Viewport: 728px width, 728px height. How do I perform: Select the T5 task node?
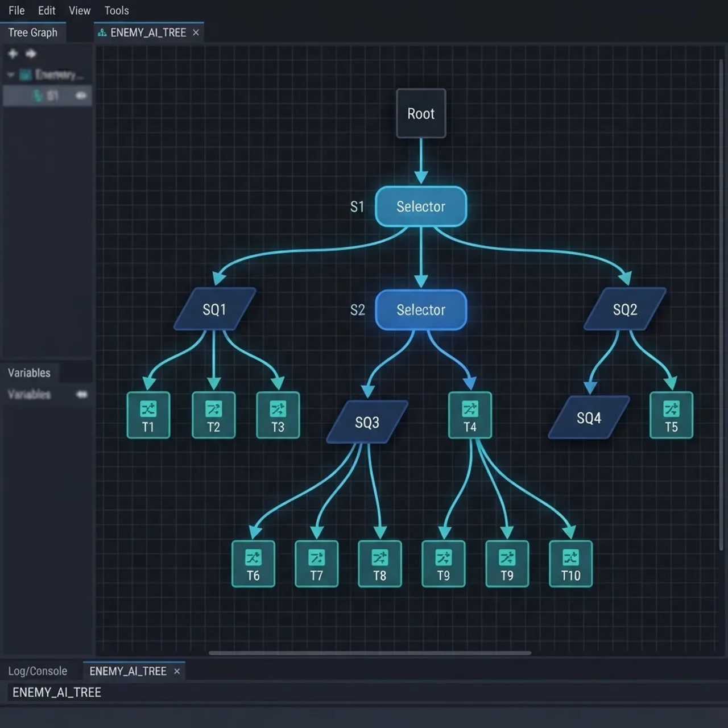[671, 415]
